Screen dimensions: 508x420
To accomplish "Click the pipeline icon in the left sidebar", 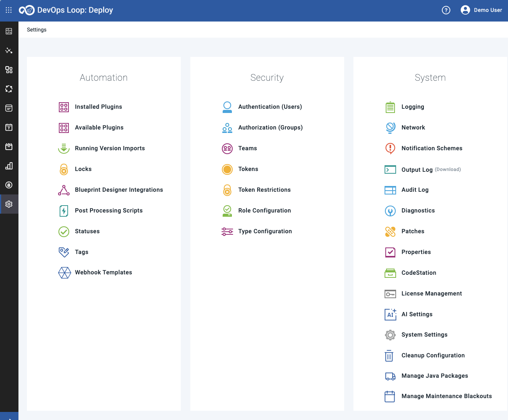I will click(9, 50).
